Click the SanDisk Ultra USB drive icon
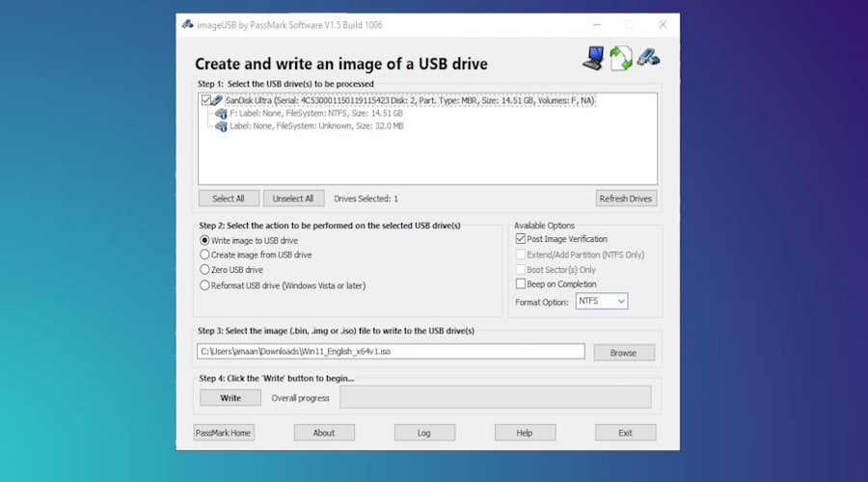868x482 pixels. (217, 100)
